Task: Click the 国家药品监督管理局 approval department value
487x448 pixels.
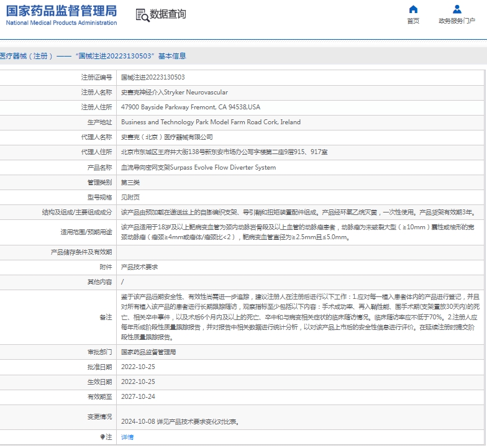Action: pos(148,352)
